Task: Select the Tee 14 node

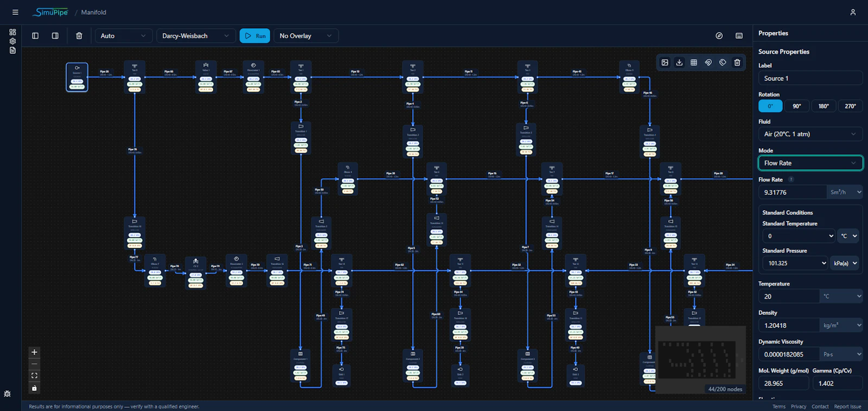Action: coord(342,270)
